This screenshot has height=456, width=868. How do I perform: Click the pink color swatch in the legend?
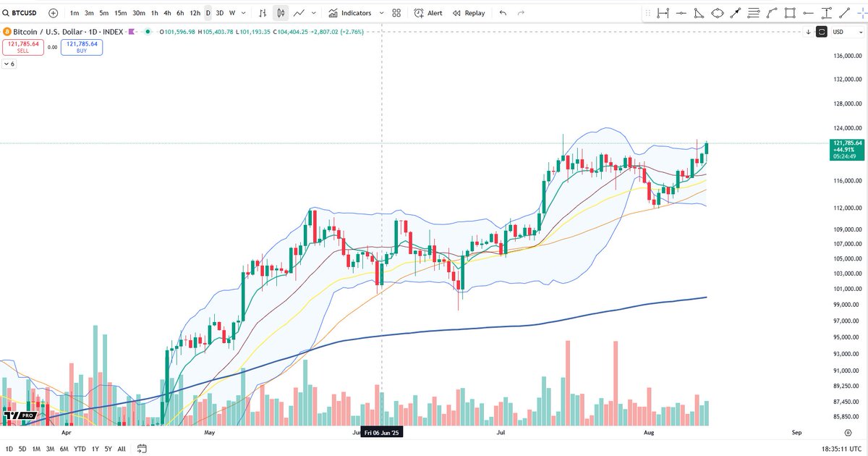coord(132,31)
